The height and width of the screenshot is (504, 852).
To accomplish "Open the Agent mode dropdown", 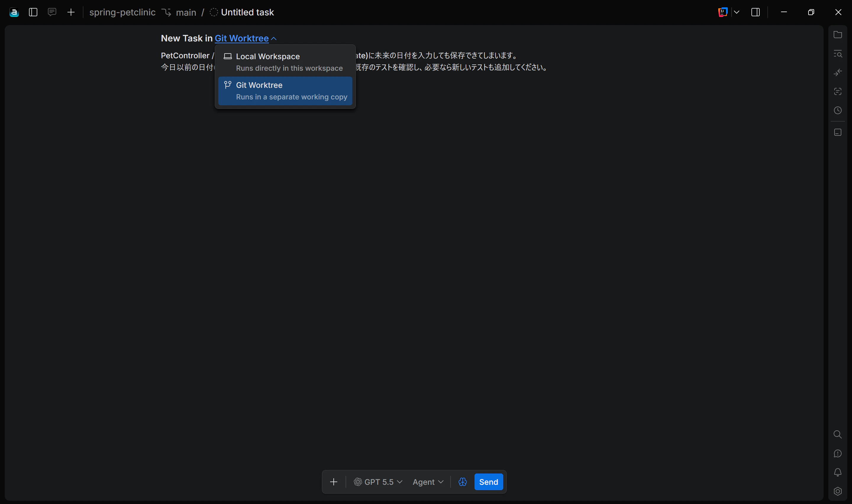I will (428, 482).
